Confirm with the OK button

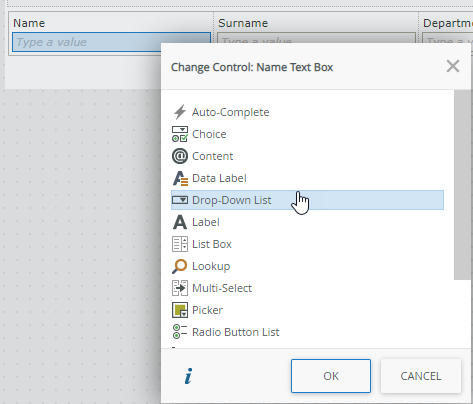coord(331,376)
